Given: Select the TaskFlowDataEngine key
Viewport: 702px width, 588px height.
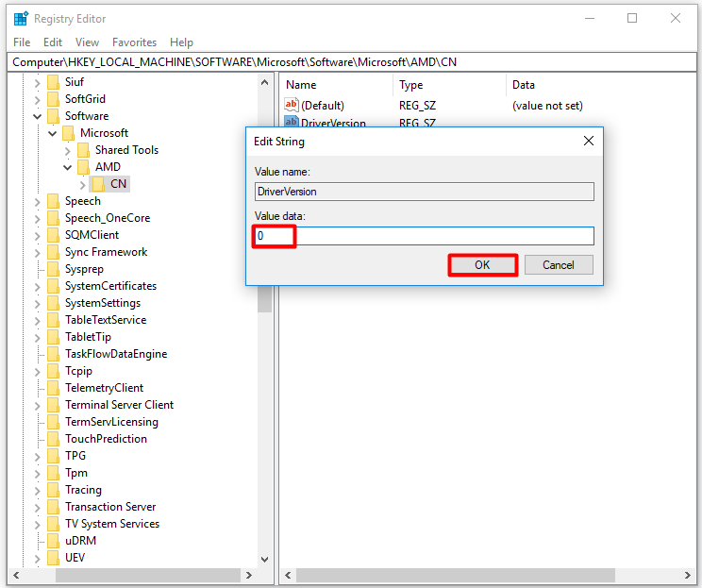Looking at the screenshot, I should [116, 354].
